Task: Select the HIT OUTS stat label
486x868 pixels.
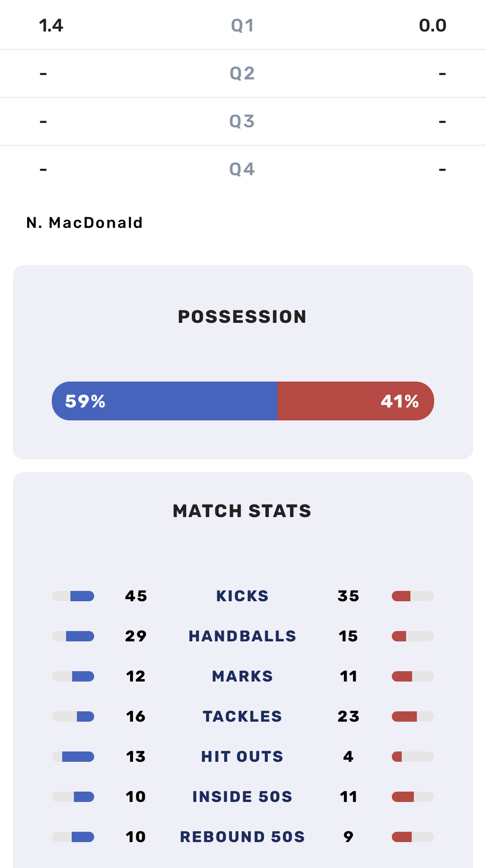Action: coord(242,757)
